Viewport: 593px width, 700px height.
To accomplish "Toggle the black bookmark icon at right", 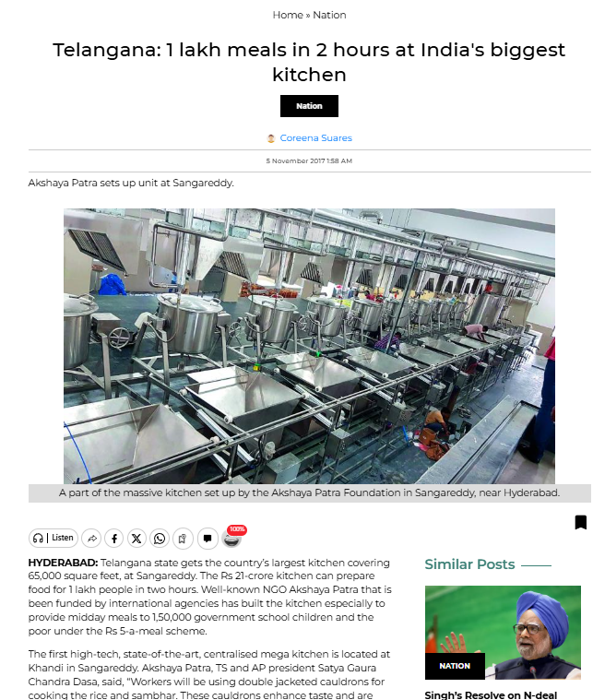I will [x=580, y=522].
